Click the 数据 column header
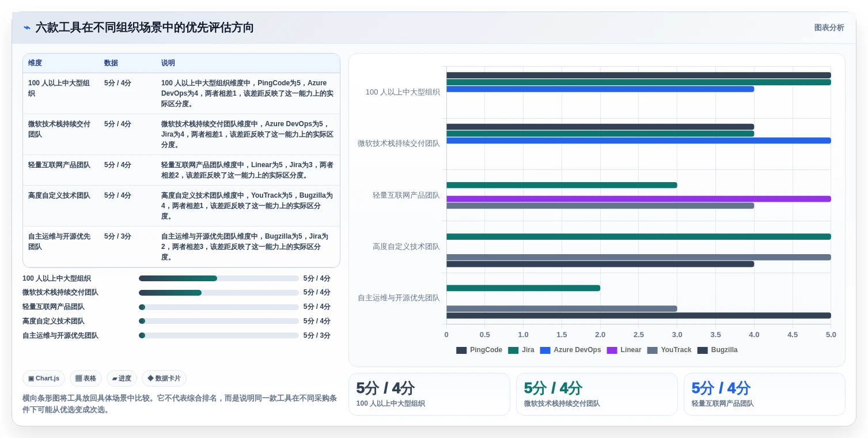This screenshot has width=868, height=438. click(x=111, y=63)
